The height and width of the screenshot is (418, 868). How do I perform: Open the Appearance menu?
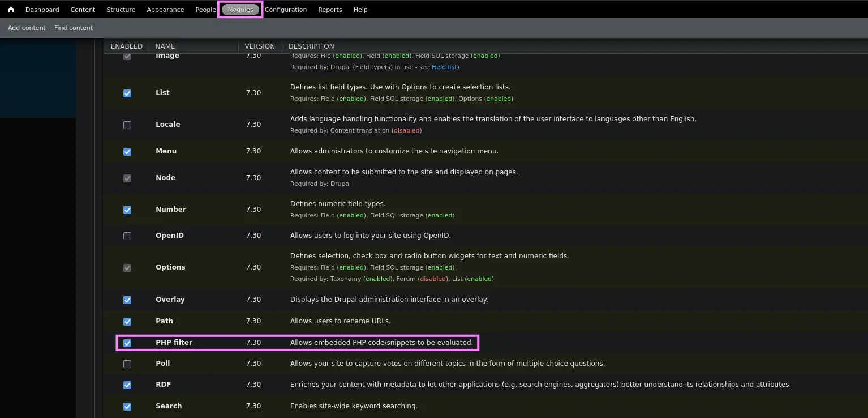(x=165, y=10)
